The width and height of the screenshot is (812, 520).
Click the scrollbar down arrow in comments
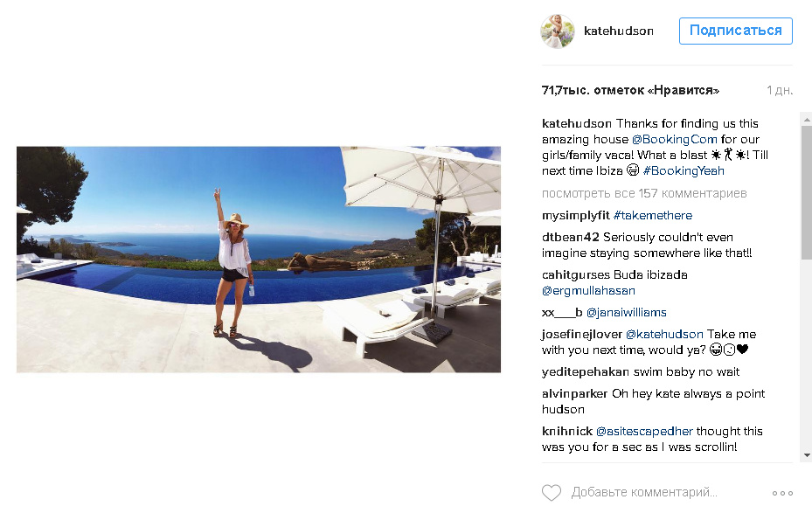[806, 455]
